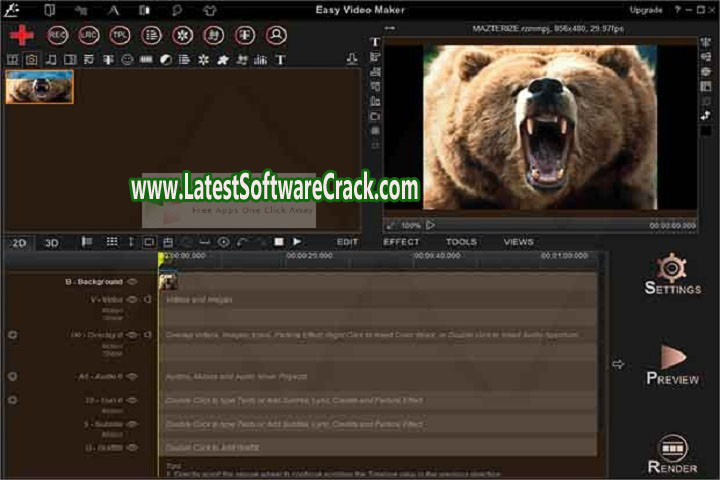This screenshot has width=720, height=480.
Task: Click the stop square in timeline toolbar
Action: click(279, 242)
